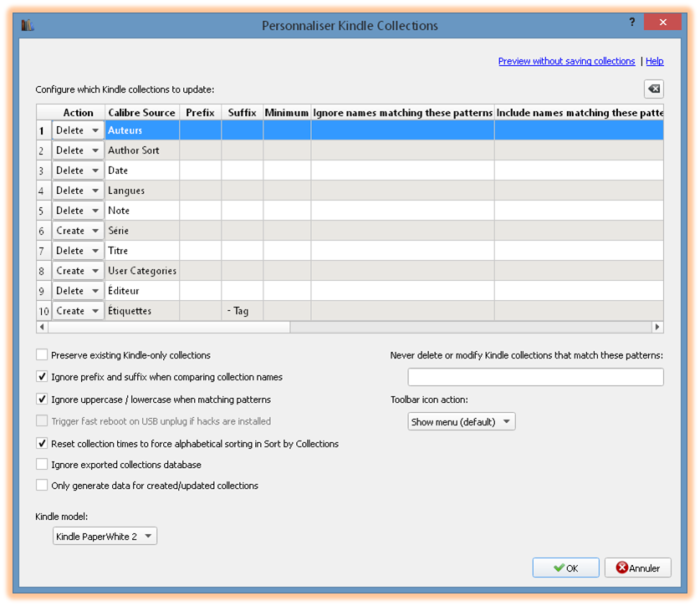Open Action dropdown for Série row
This screenshot has width=700, height=606.
[78, 231]
